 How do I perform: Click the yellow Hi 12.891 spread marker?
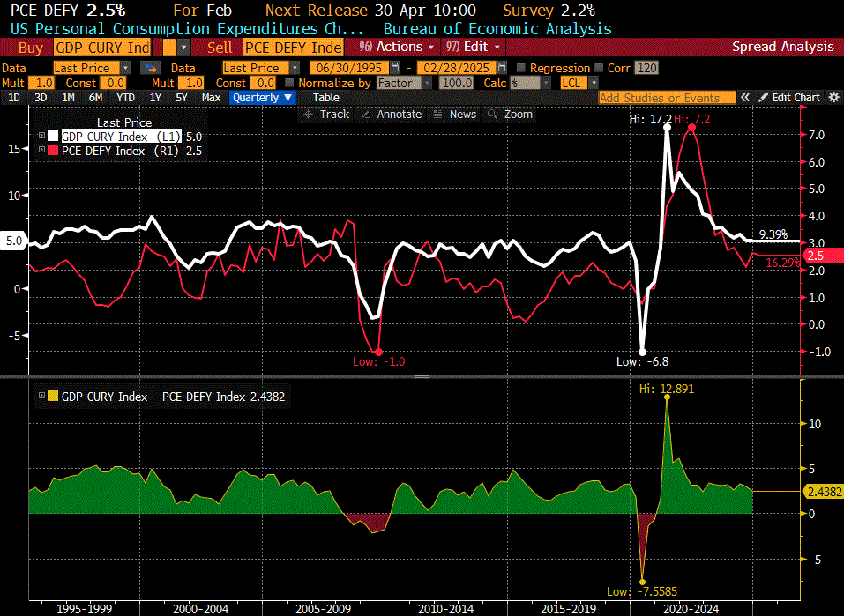[x=668, y=397]
